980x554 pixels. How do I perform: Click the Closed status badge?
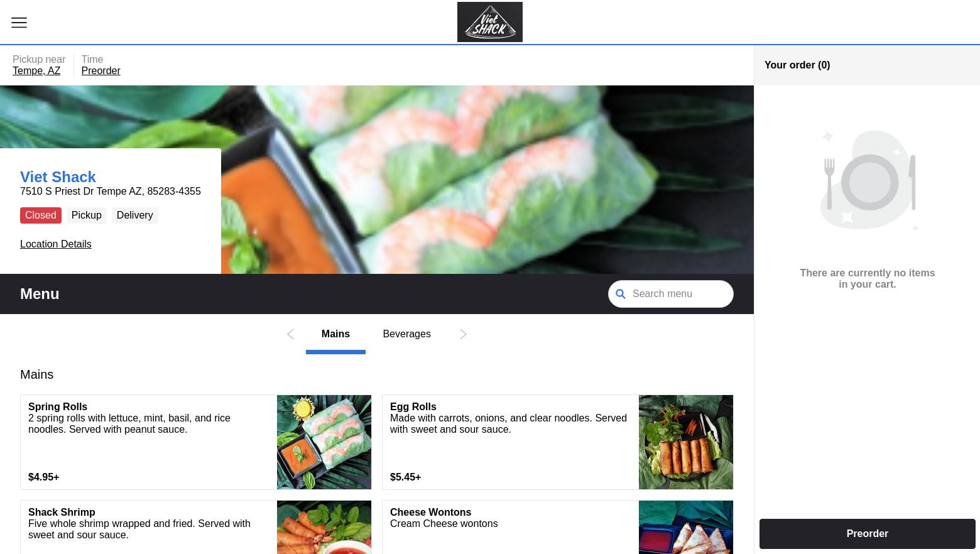coord(41,215)
